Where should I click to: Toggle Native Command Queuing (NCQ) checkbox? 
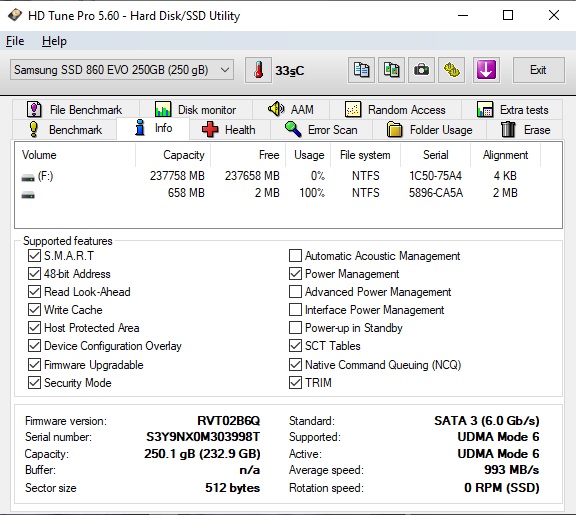tap(295, 364)
